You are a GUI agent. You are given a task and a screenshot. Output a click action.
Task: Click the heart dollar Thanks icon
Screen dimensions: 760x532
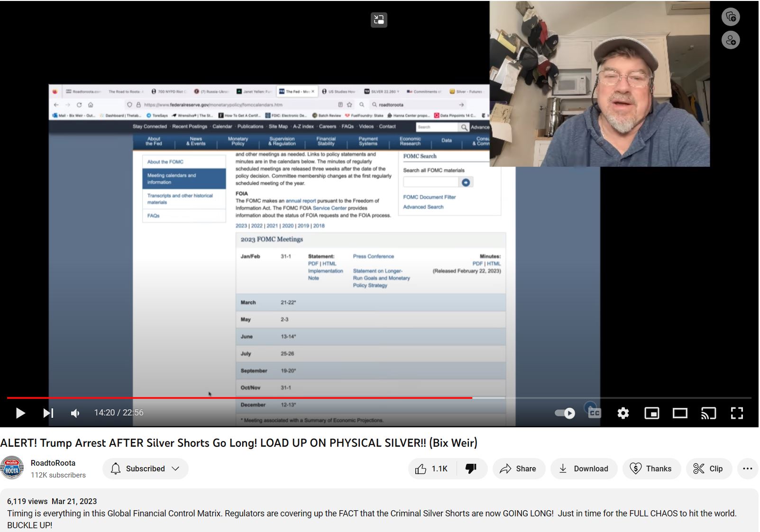pos(635,469)
